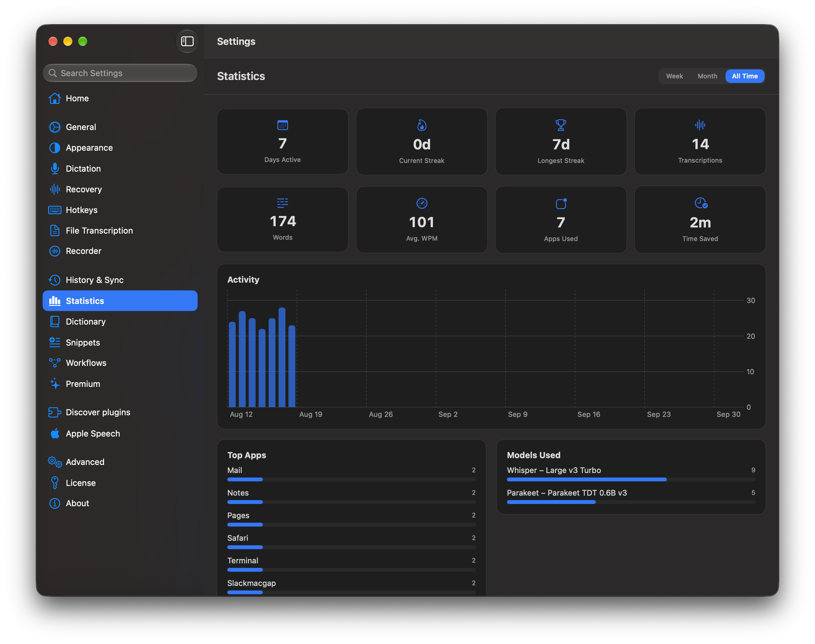
Task: Open the Workflows section
Action: pos(120,363)
